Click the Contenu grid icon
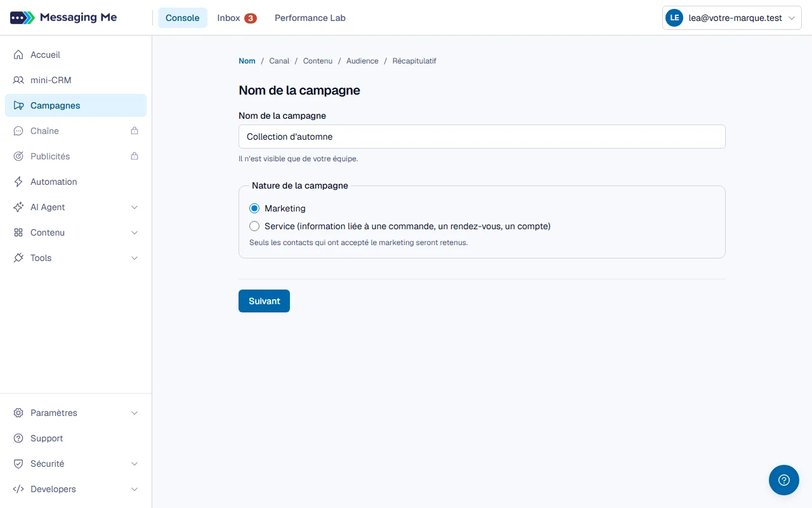Screen dimensions: 812x508 point(18,232)
